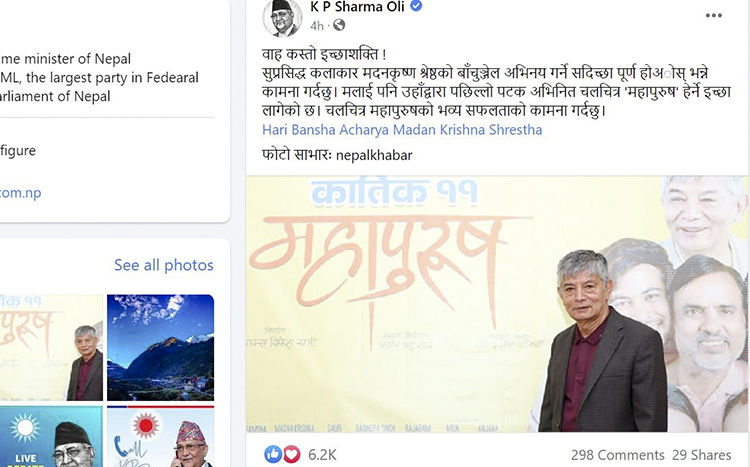Viewport: 750px width, 467px height.
Task: Open the 298 Comments list
Action: (618, 455)
